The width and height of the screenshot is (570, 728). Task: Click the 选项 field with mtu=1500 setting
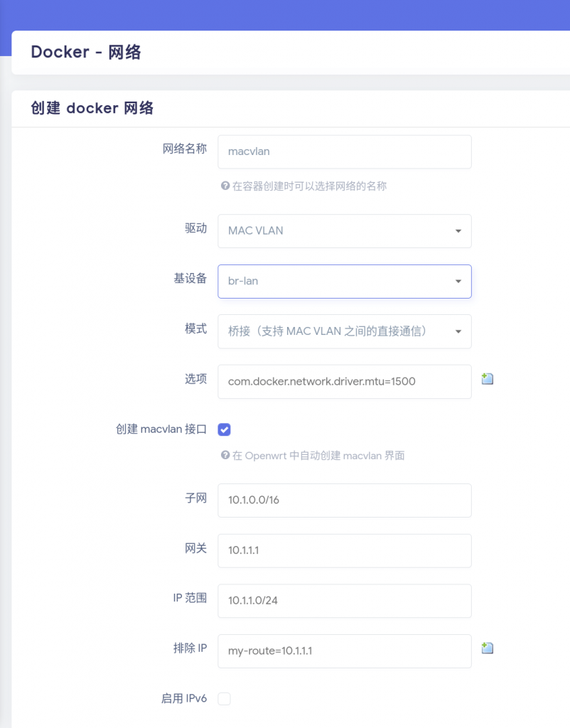344,382
